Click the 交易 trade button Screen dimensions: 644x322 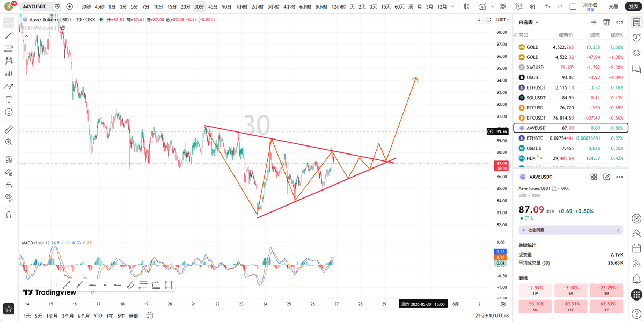[613, 6]
